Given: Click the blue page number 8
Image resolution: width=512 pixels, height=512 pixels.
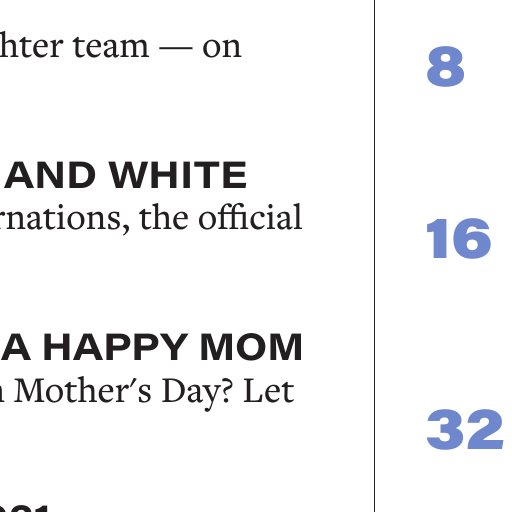Looking at the screenshot, I should (445, 67).
